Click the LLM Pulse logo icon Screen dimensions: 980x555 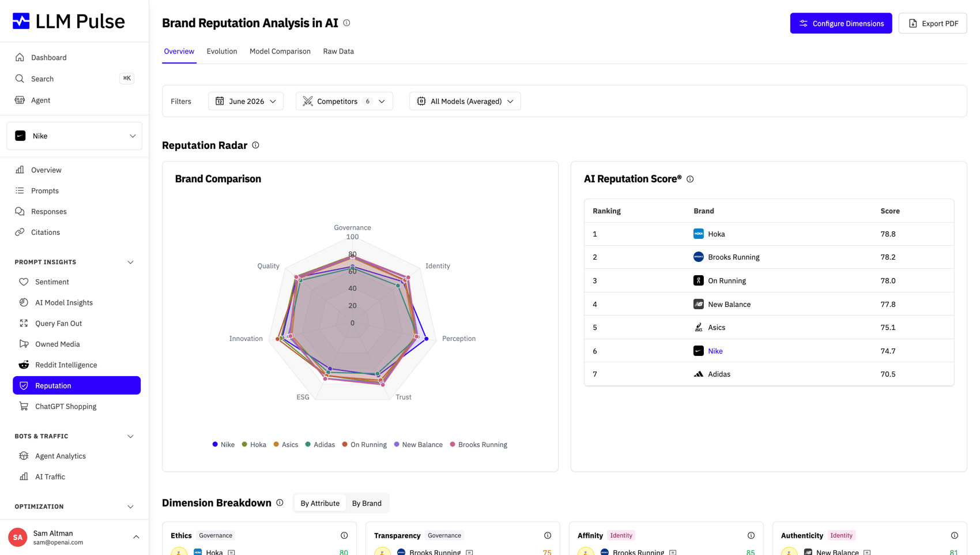tap(21, 21)
